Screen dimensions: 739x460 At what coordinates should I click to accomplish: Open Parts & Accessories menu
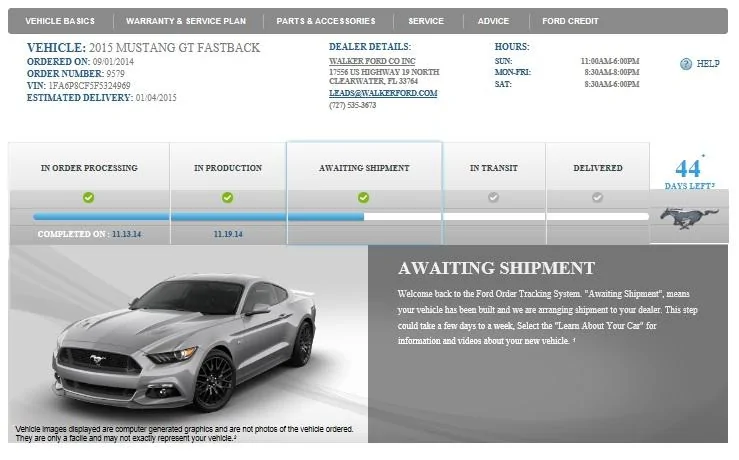pyautogui.click(x=326, y=21)
